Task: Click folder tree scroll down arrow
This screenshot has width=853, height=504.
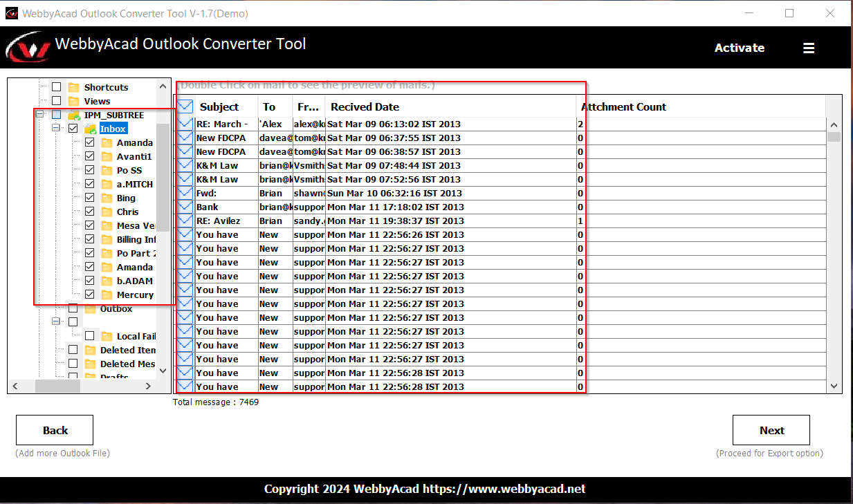Action: click(x=163, y=371)
